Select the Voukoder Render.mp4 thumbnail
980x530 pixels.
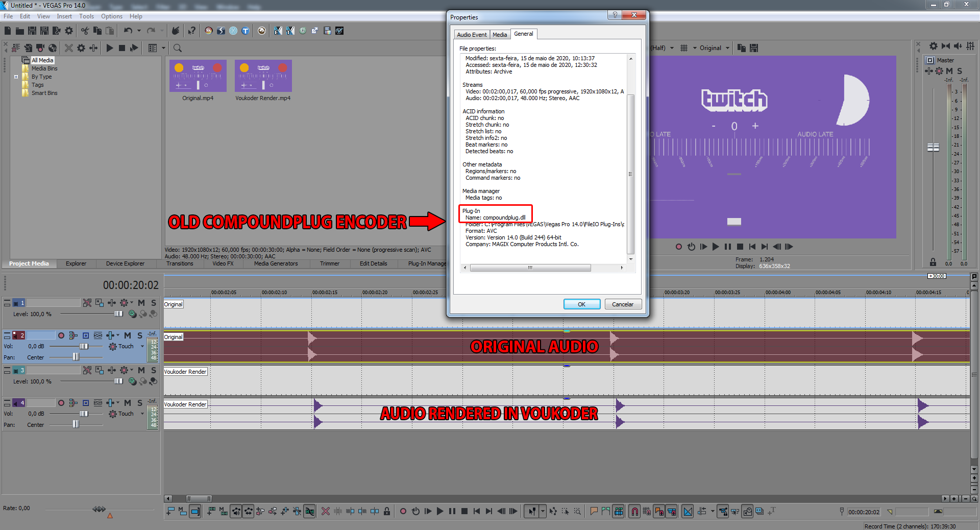[x=263, y=76]
